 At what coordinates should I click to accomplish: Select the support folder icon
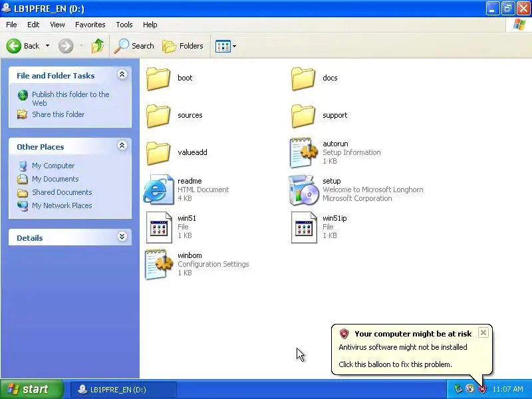coord(303,116)
